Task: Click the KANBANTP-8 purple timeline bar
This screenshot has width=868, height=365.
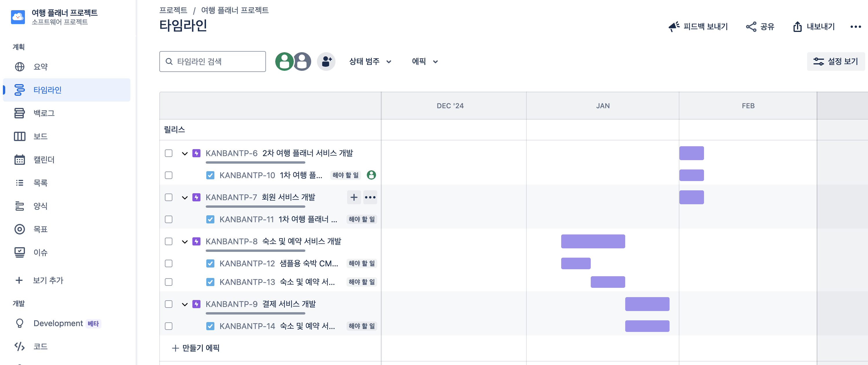Action: tap(593, 241)
